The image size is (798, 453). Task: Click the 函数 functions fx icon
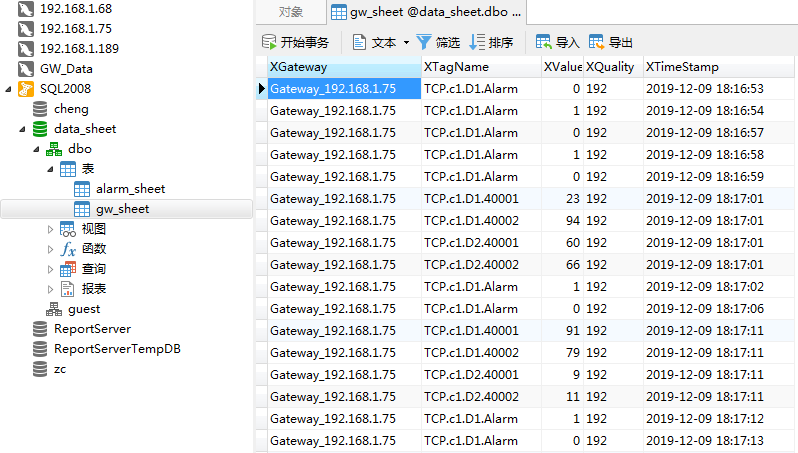pyautogui.click(x=68, y=249)
